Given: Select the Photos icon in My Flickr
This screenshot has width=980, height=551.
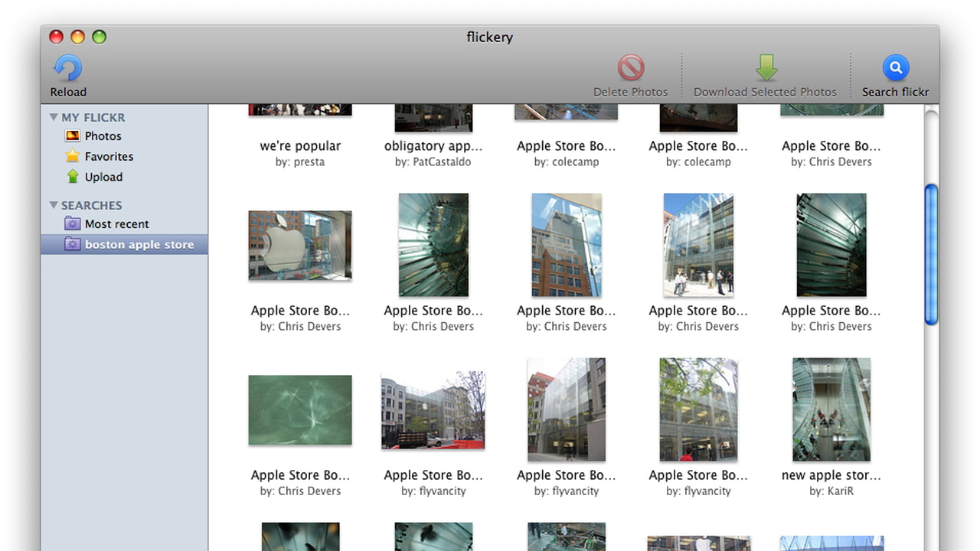Looking at the screenshot, I should coord(73,136).
